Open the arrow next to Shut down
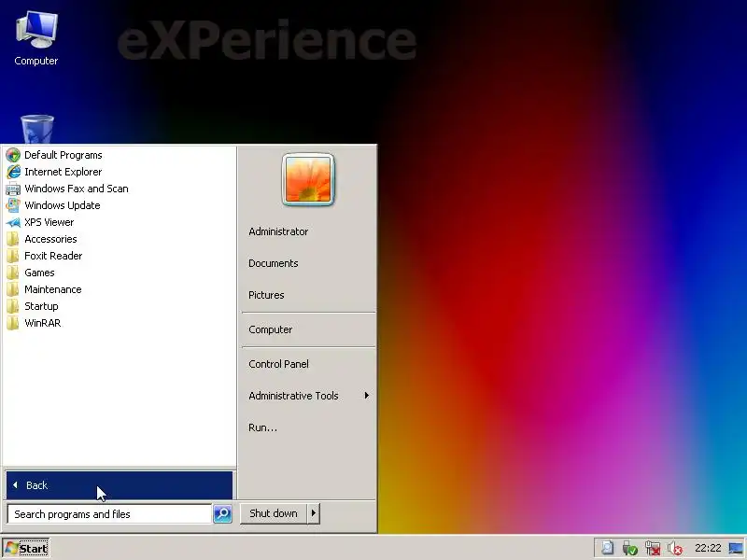Viewport: 747px width, 560px height. tap(314, 513)
